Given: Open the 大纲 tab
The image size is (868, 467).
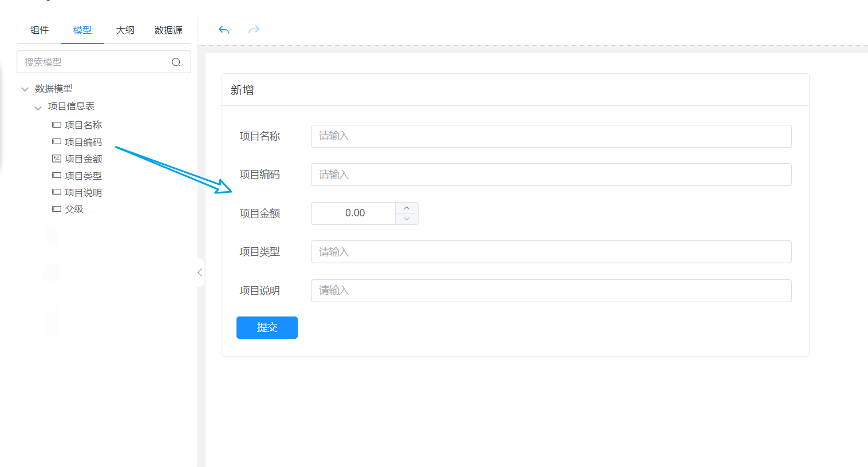Looking at the screenshot, I should pyautogui.click(x=125, y=30).
